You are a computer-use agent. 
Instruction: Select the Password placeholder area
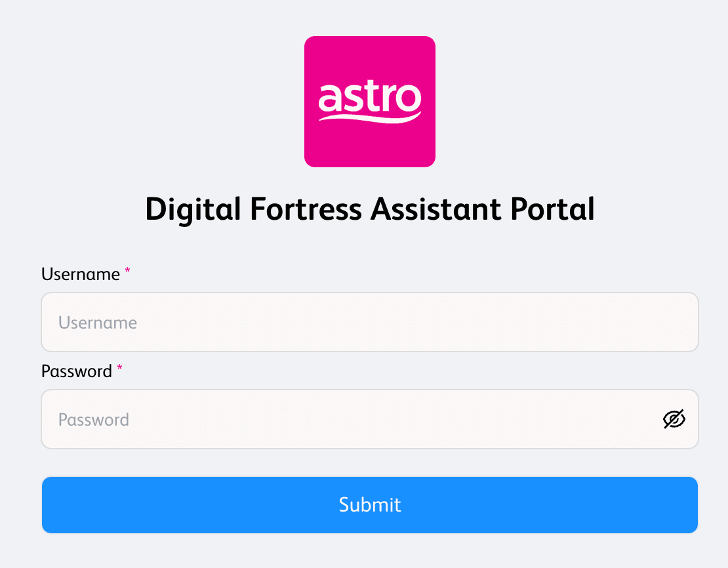(x=93, y=419)
